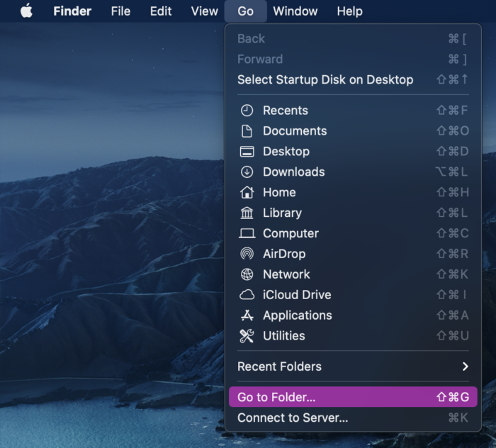Image resolution: width=496 pixels, height=448 pixels.
Task: Click the ⇧⌘D shortcut beside Desktop
Action: click(453, 152)
